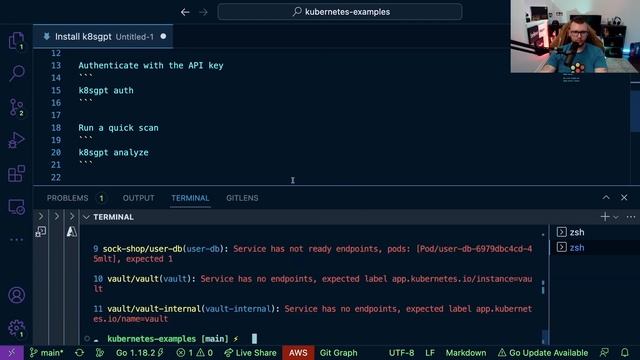Close the bottom panel
Image resolution: width=640 pixels, height=360 pixels.
624,198
